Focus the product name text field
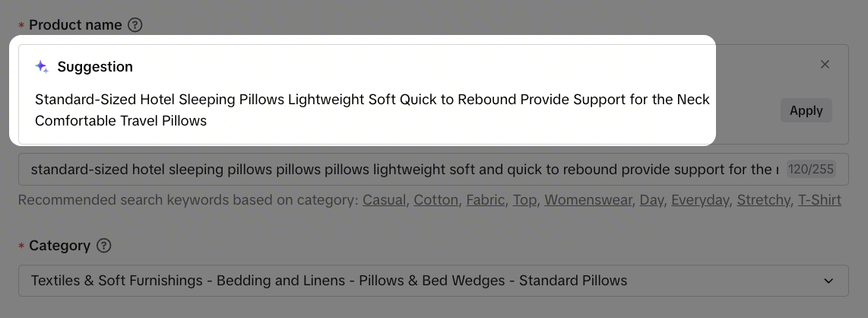This screenshot has height=318, width=868. pyautogui.click(x=395, y=170)
